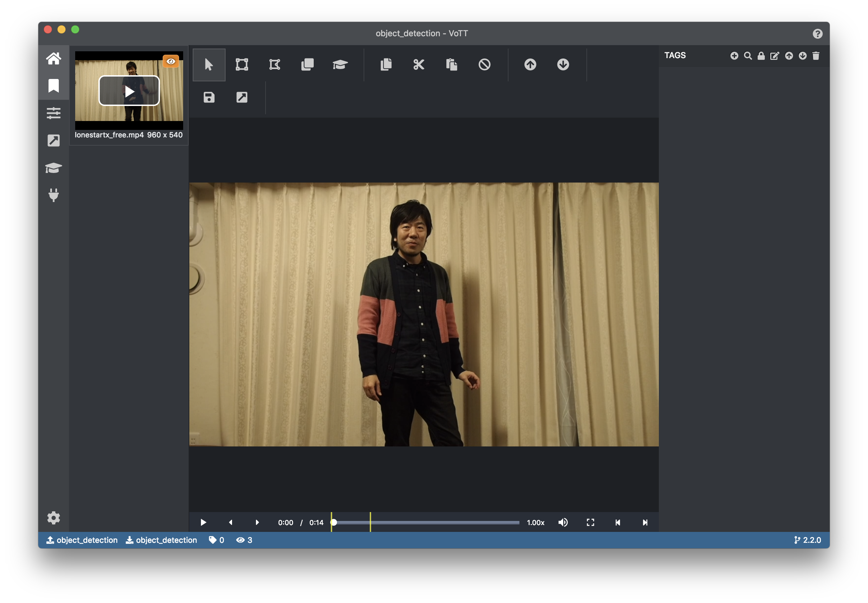Open the Active Learning sidebar icon

tap(54, 168)
